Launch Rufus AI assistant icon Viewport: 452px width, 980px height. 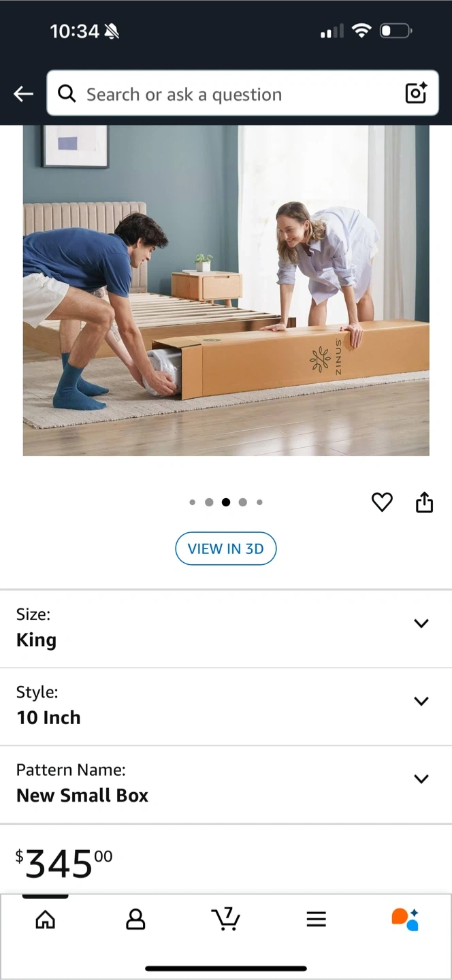pyautogui.click(x=405, y=919)
